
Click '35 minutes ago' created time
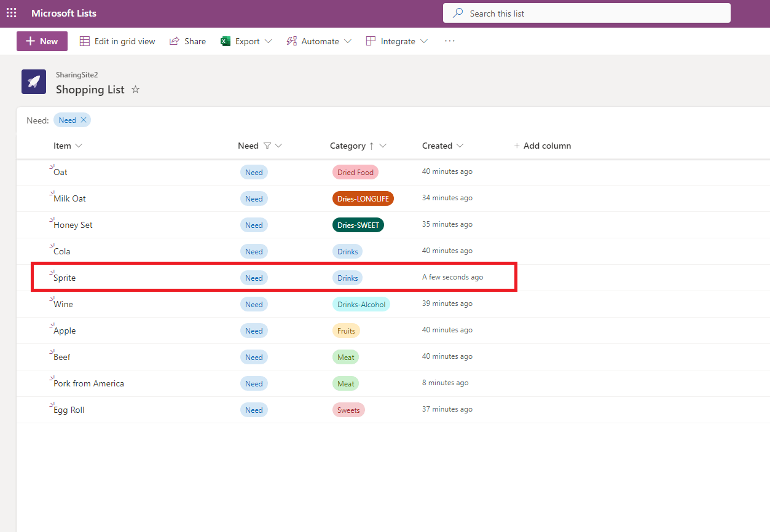pos(447,224)
